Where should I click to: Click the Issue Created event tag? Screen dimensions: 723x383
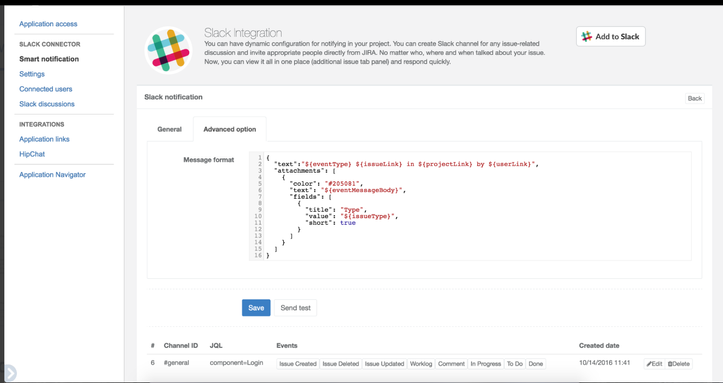298,364
